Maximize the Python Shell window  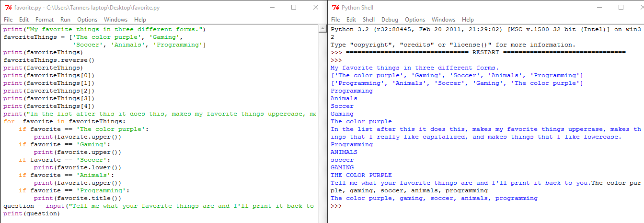(621, 8)
